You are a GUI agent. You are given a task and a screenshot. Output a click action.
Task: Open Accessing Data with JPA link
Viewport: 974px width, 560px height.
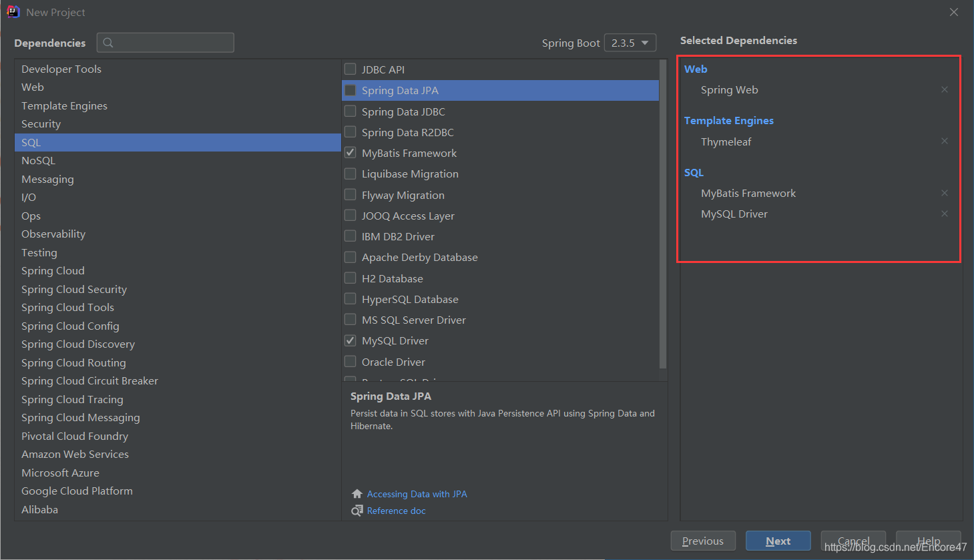(417, 494)
